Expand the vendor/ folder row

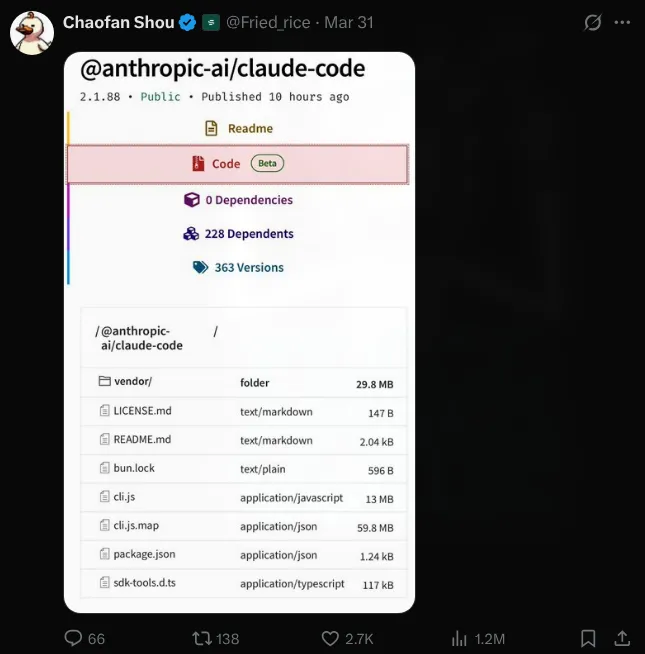tap(244, 382)
